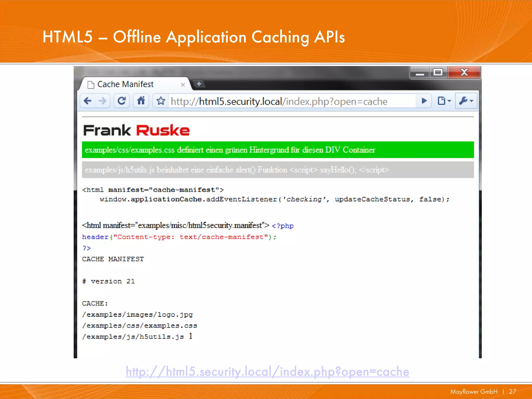
Task: Open the home page icon
Action: coord(141,101)
